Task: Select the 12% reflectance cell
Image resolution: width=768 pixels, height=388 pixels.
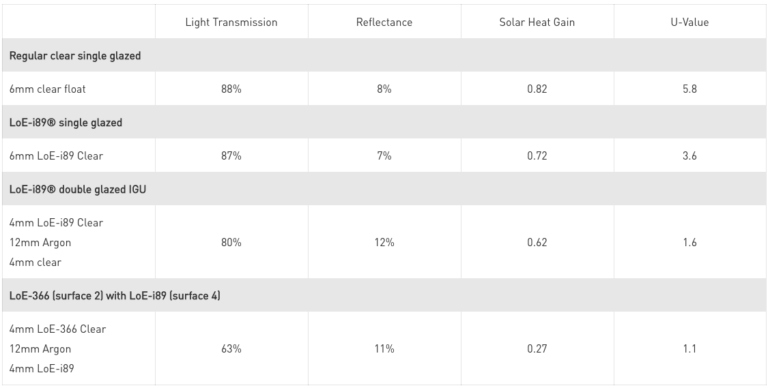Action: 384,242
